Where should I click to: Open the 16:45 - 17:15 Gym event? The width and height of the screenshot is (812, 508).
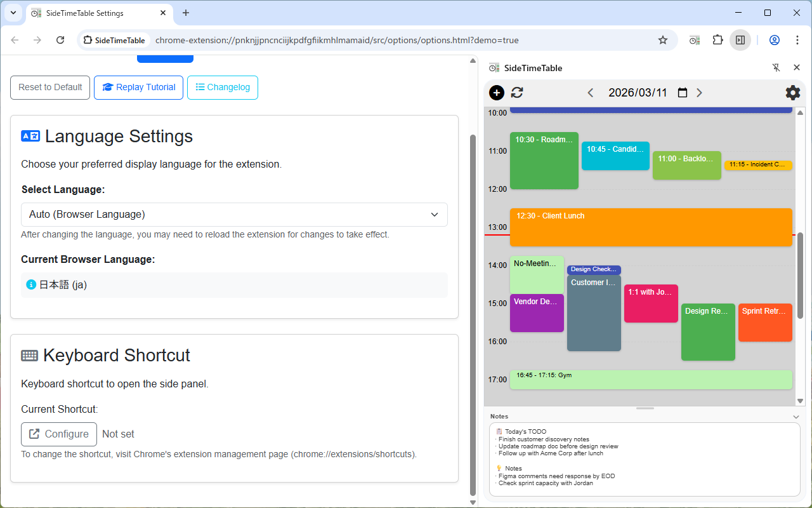(x=651, y=380)
